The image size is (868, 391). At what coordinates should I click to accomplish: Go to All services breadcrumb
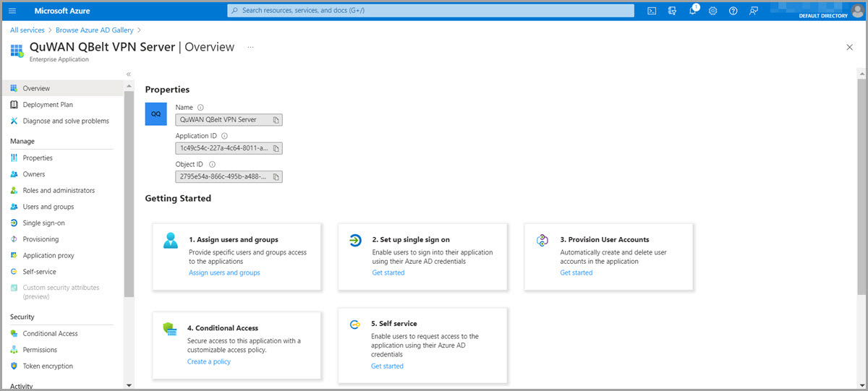pyautogui.click(x=27, y=30)
